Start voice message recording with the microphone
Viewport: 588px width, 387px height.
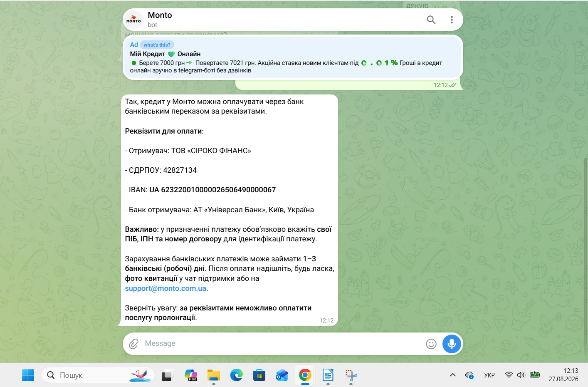(x=452, y=344)
